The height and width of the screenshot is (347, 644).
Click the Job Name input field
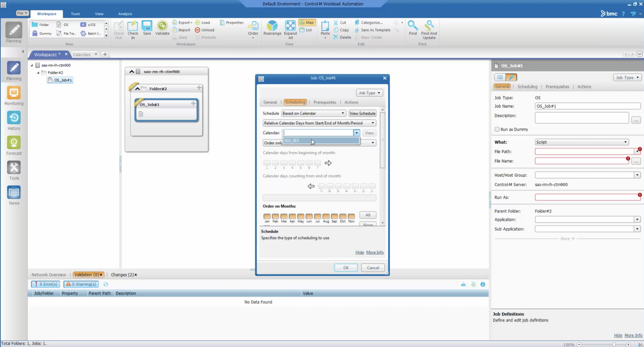pos(588,106)
